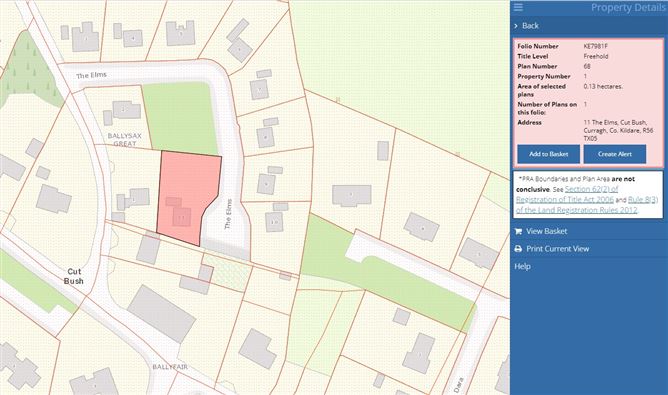This screenshot has width=668, height=395.
Task: Click the building numbered 11 in the pink plot
Action: [182, 217]
